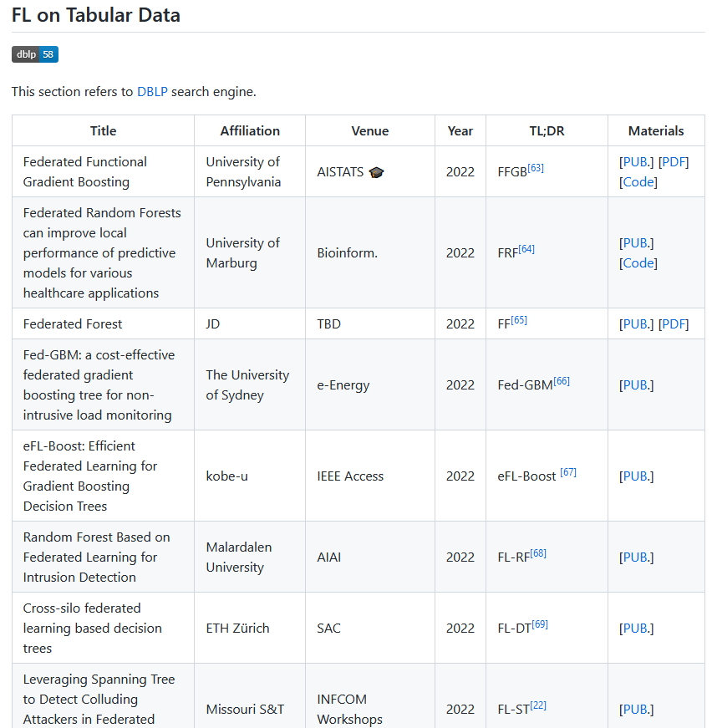
Task: Open PUB link for Federated Forest by JD
Action: tap(636, 324)
